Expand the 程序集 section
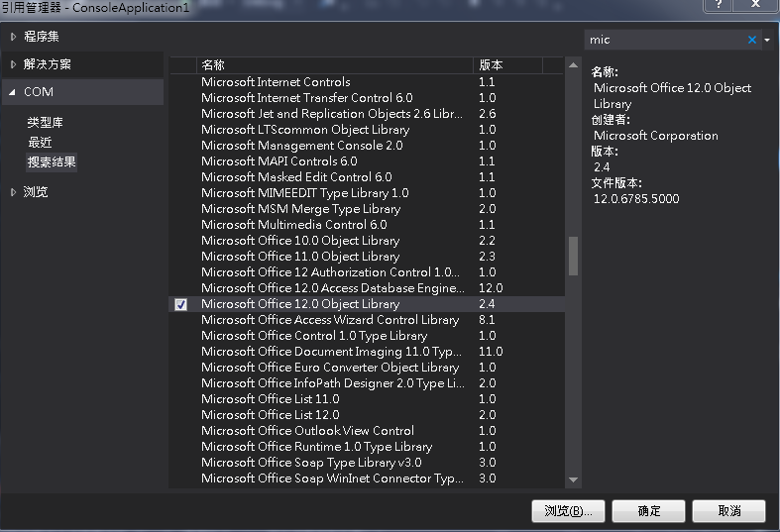 (x=14, y=37)
